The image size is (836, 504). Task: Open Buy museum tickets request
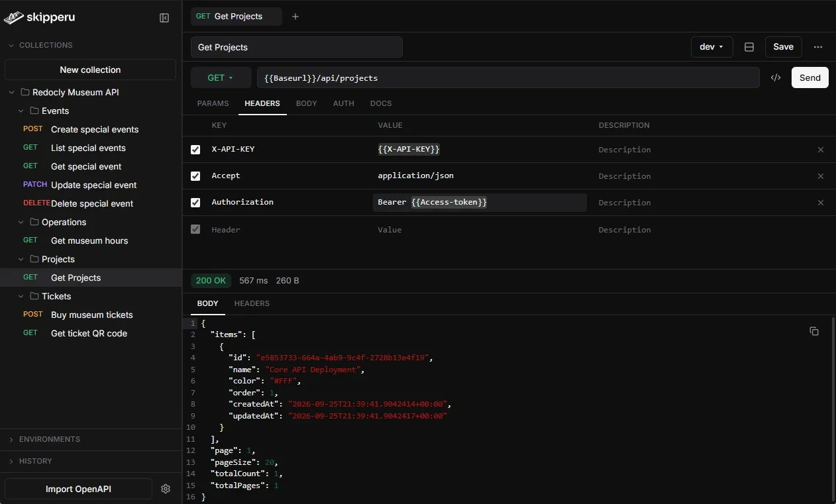click(91, 315)
